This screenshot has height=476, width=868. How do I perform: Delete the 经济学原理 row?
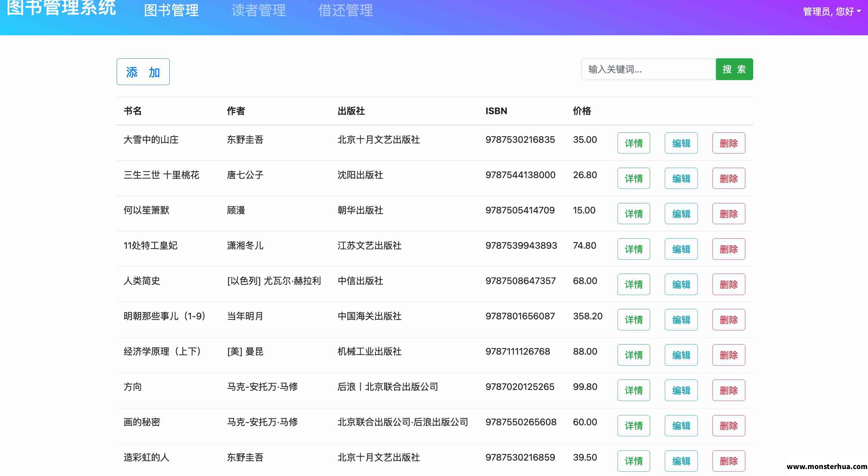pos(729,355)
